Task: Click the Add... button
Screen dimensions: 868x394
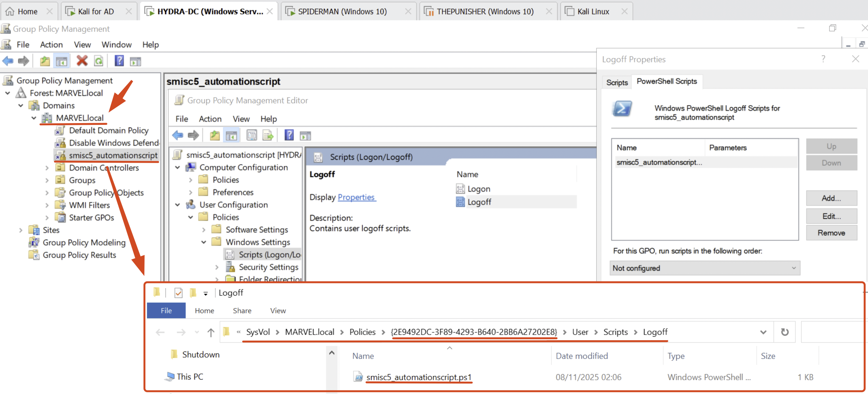Action: click(831, 198)
